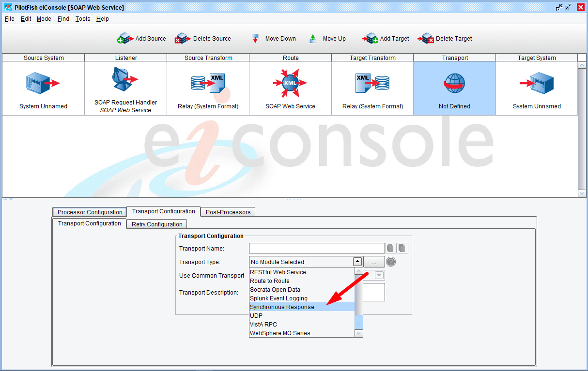Click the dropdown list scrollbar down arrow
The image size is (588, 371).
point(358,333)
